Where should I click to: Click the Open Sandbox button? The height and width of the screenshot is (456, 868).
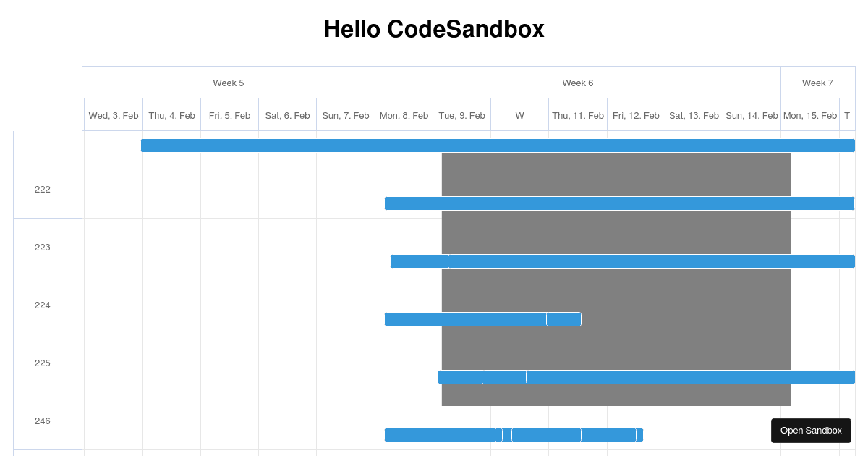tap(811, 430)
